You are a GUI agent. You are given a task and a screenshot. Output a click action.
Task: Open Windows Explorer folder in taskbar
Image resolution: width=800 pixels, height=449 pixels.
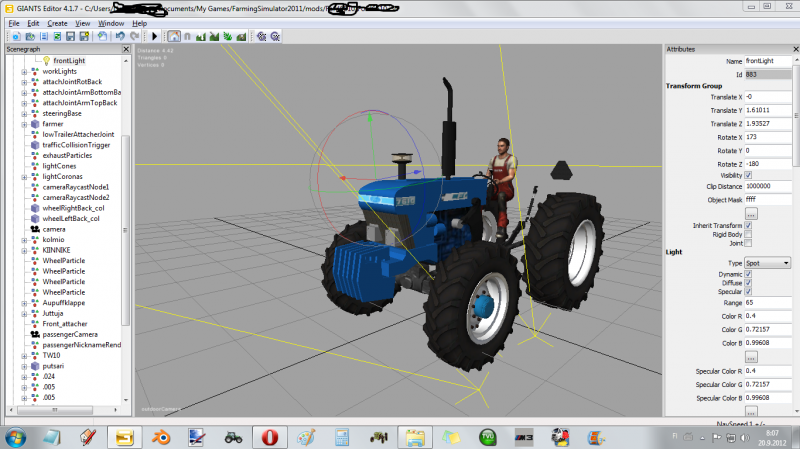point(415,437)
